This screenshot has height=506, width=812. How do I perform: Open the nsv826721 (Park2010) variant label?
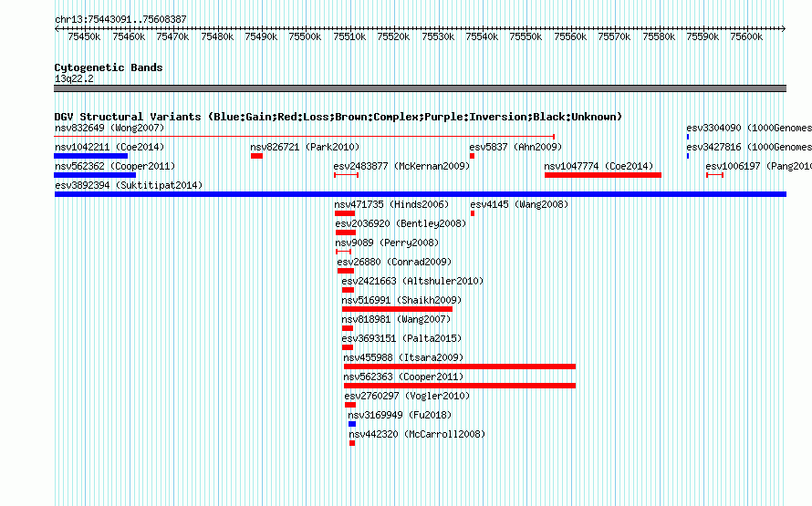[305, 147]
